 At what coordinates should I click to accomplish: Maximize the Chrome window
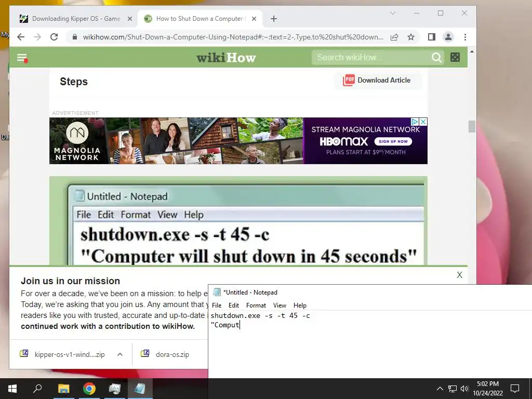[x=441, y=13]
